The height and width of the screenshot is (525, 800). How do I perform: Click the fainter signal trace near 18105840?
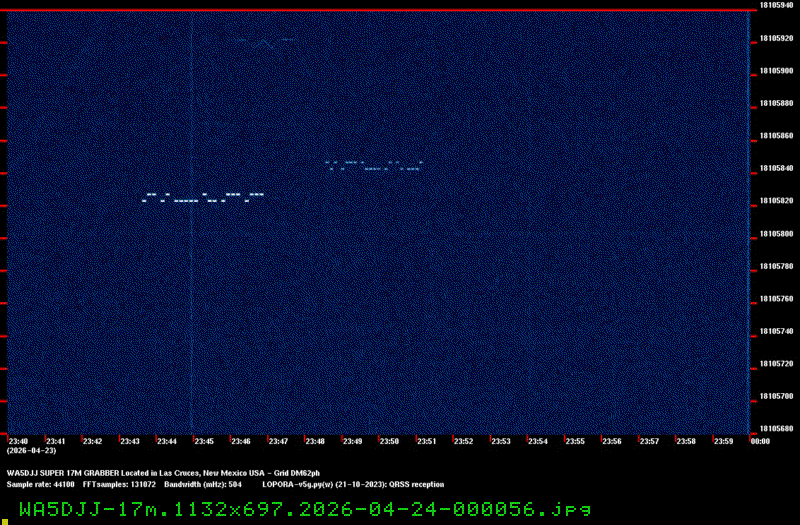(x=374, y=166)
